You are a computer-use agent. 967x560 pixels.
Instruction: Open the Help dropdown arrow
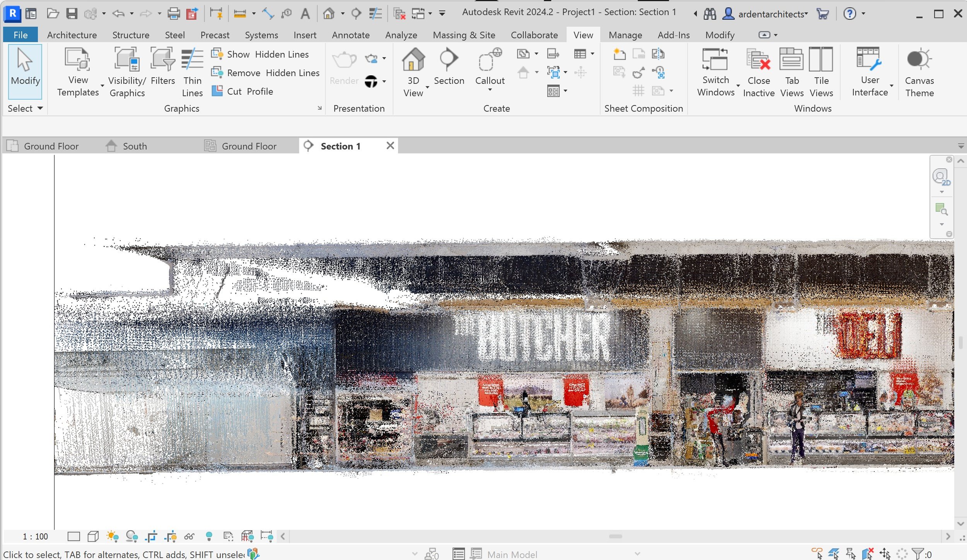pos(863,14)
